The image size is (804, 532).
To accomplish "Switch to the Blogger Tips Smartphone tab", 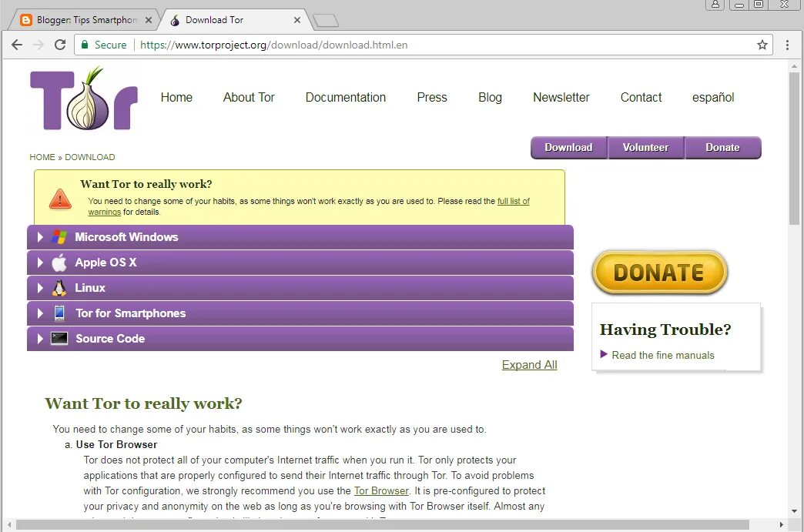I will pos(86,20).
